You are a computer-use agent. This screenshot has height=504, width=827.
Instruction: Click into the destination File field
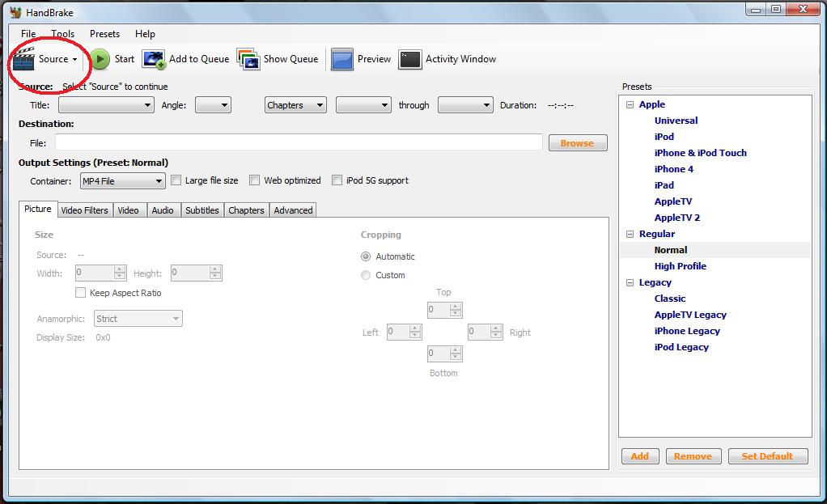(299, 142)
